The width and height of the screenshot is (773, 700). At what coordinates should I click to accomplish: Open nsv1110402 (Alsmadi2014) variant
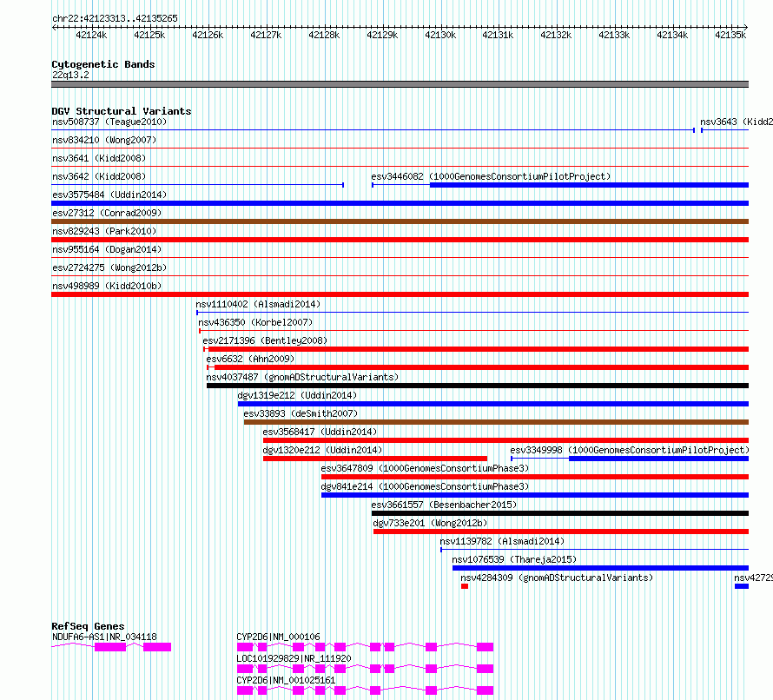[258, 304]
